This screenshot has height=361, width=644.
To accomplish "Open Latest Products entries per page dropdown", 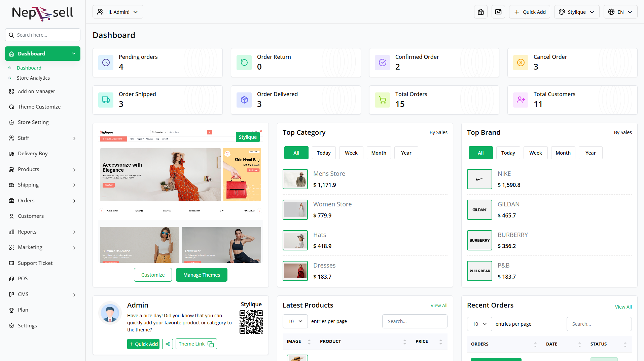I will 295,321.
